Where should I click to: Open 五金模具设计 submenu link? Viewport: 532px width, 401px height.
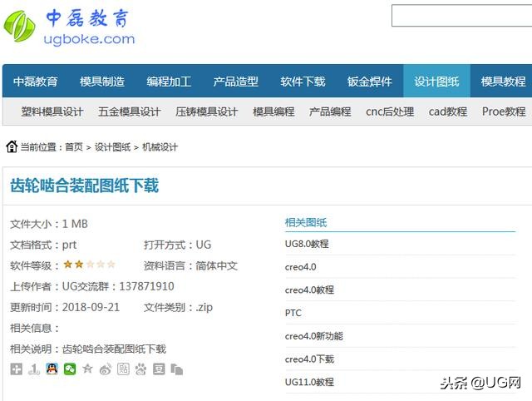point(130,111)
